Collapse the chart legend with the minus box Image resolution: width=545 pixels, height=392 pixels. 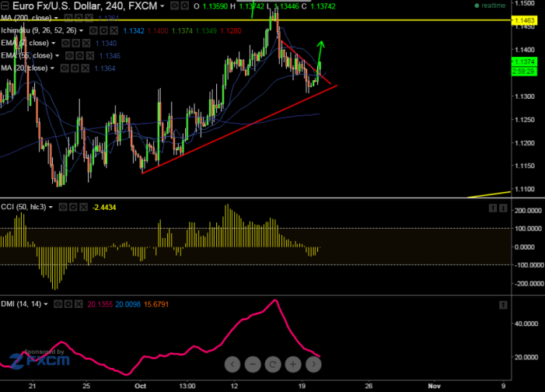5,5
